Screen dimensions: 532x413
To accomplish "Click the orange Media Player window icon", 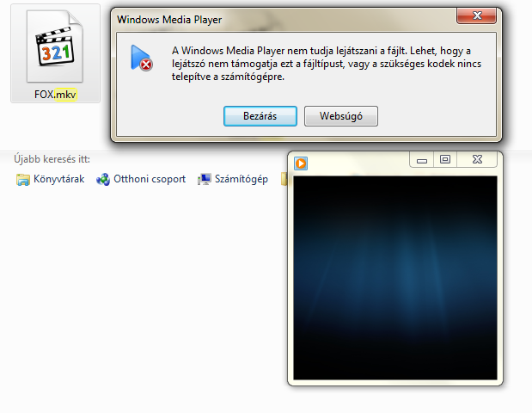I will coord(301,163).
